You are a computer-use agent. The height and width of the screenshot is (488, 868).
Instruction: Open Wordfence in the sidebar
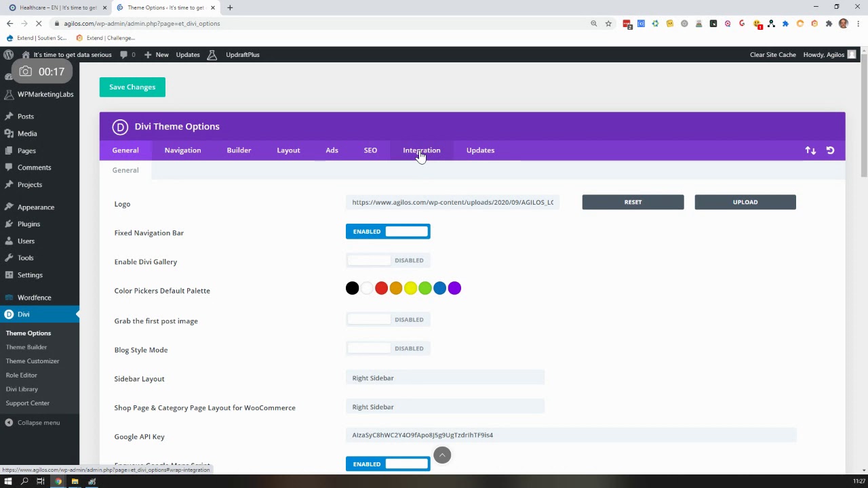pyautogui.click(x=34, y=298)
